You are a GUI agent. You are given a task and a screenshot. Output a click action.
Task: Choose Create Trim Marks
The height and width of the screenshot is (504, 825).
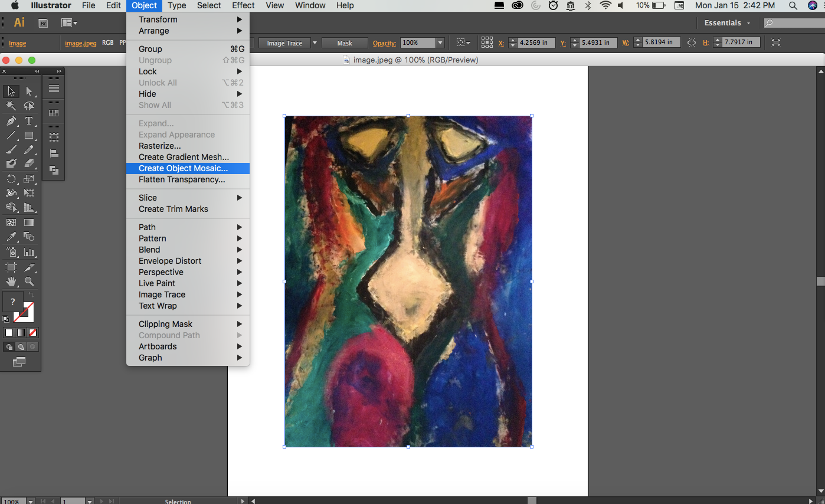point(188,209)
